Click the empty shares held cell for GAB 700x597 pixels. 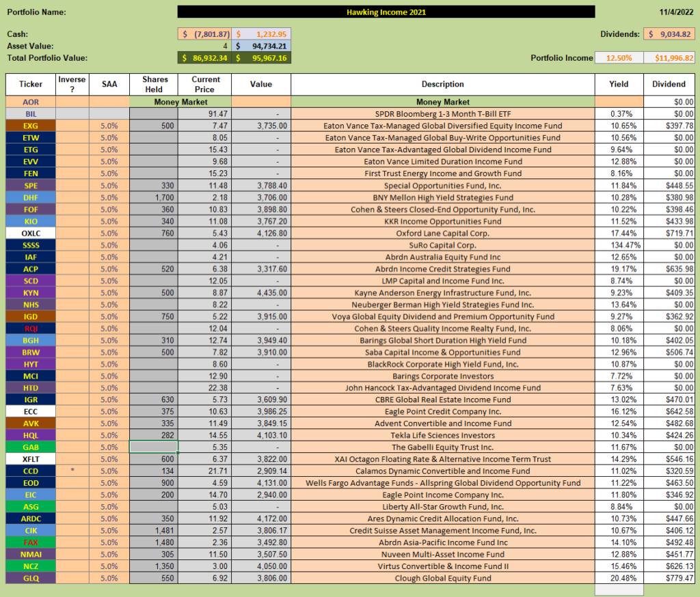tap(154, 447)
